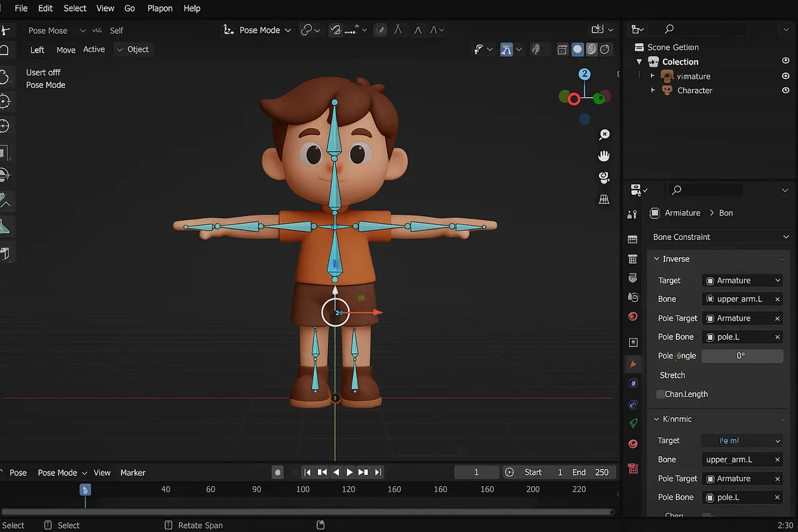This screenshot has height=532, width=798.
Task: Open the Edit menu
Action: (45, 9)
